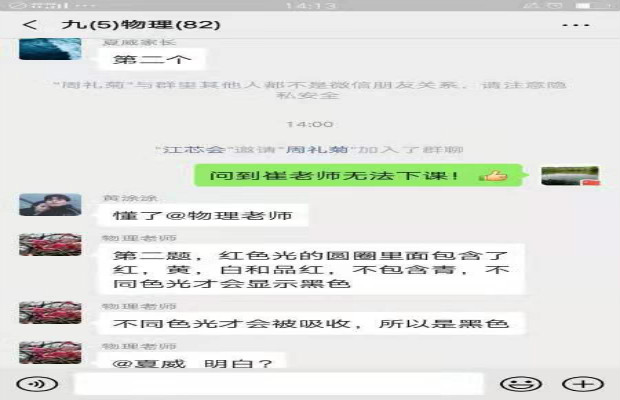Tap 黄涂涂's profile avatar
Image resolution: width=620 pixels, height=400 pixels.
click(50, 206)
